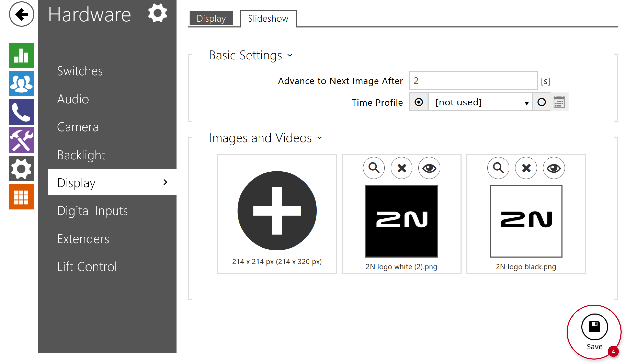Open the Time Profile [not used] dropdown
The width and height of the screenshot is (625, 364).
click(x=480, y=102)
